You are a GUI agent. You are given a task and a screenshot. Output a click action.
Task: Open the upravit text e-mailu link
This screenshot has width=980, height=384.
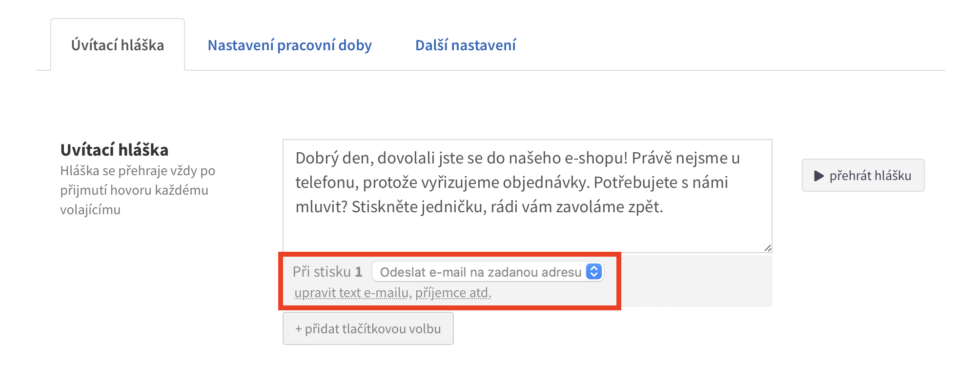coord(351,293)
